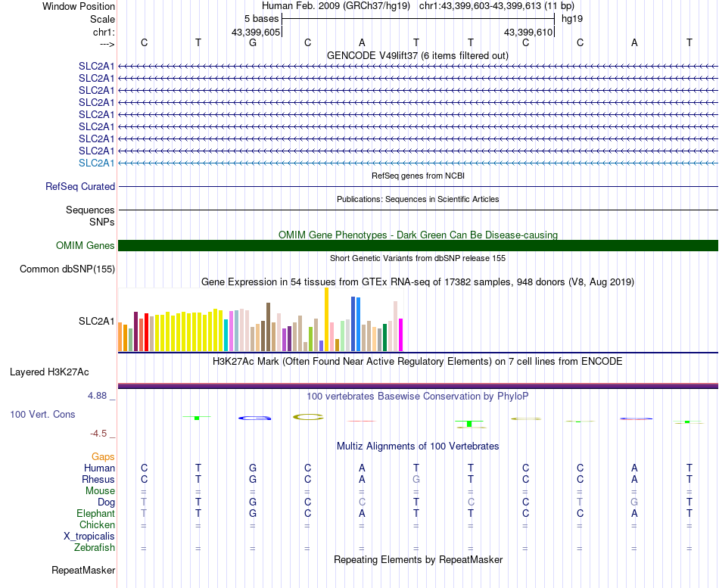Click the Elephant species label
This screenshot has height=588, width=719.
point(95,513)
